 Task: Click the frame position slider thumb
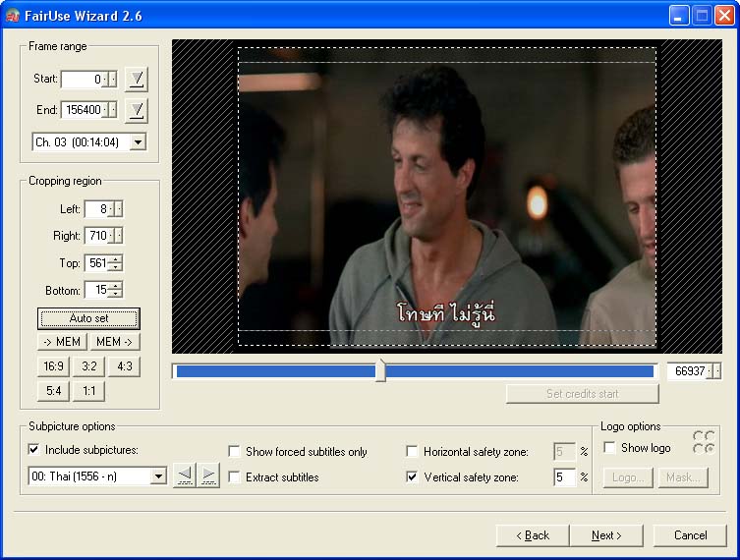click(x=381, y=370)
